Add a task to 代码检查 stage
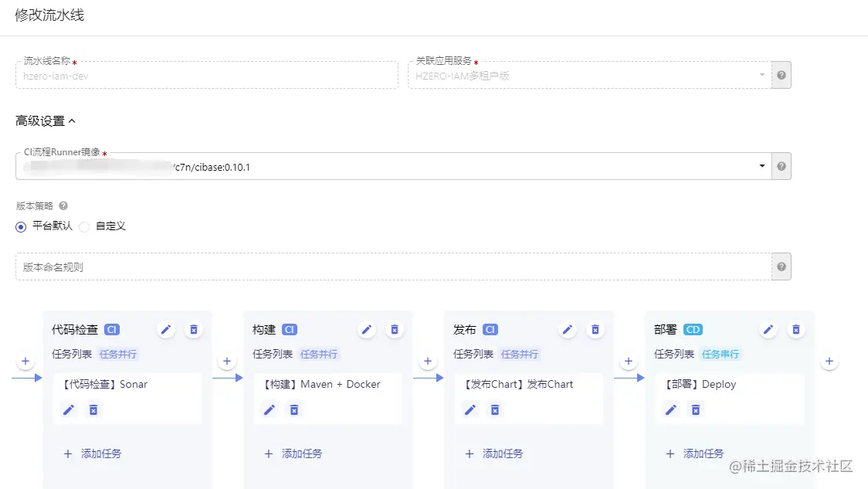868x489 pixels. [93, 453]
